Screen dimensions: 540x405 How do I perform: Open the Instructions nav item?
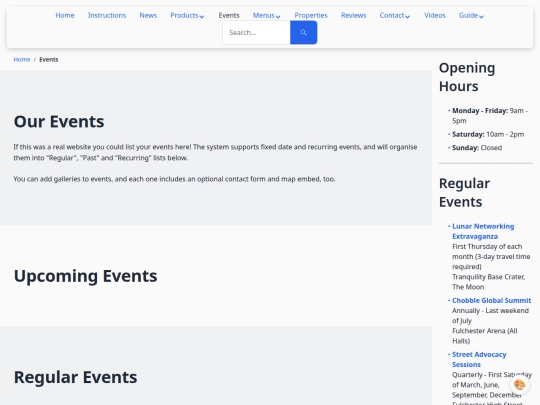click(107, 15)
